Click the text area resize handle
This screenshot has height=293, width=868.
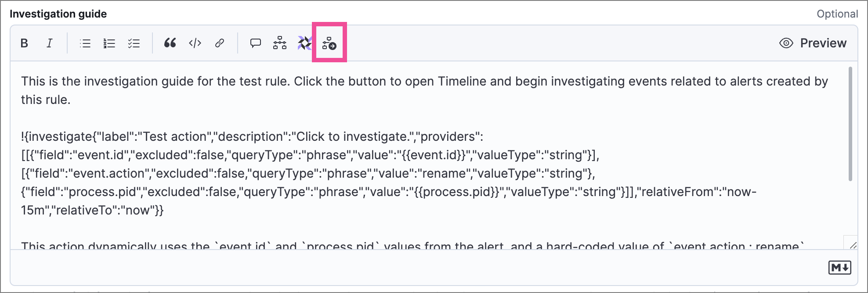852,245
